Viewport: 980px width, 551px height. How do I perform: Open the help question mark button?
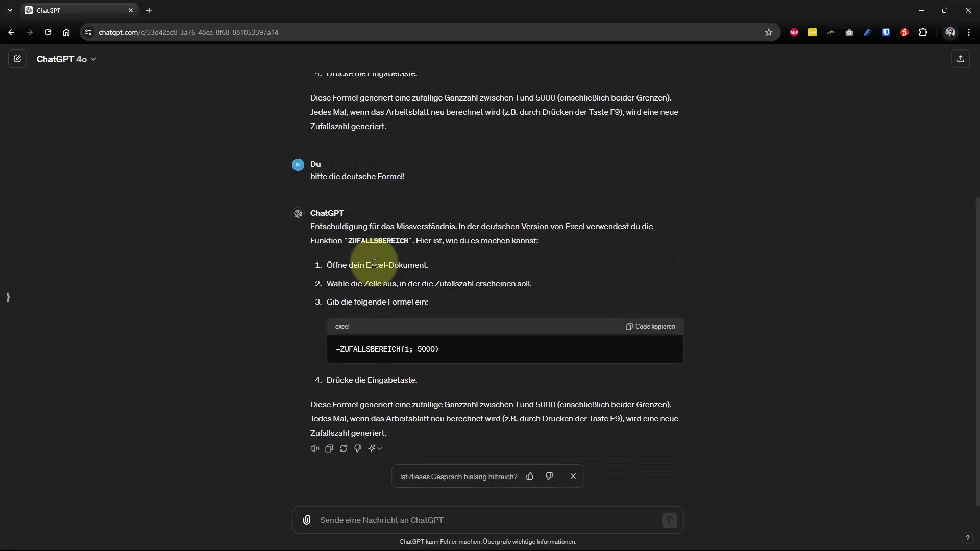(967, 538)
